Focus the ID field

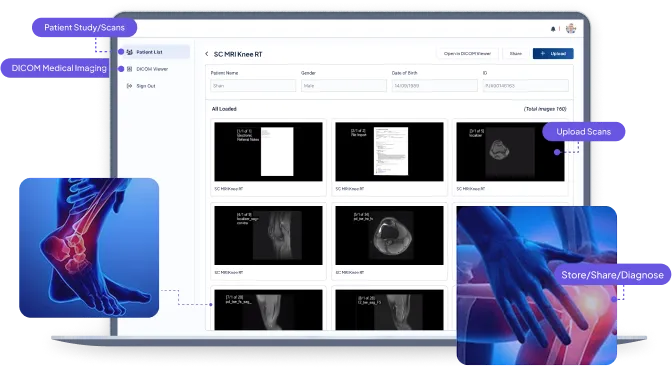coord(525,86)
